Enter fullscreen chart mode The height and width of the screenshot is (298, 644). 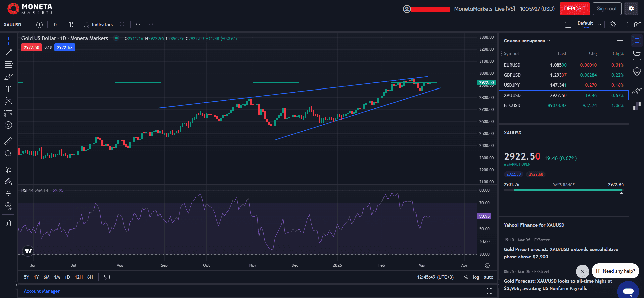[625, 25]
